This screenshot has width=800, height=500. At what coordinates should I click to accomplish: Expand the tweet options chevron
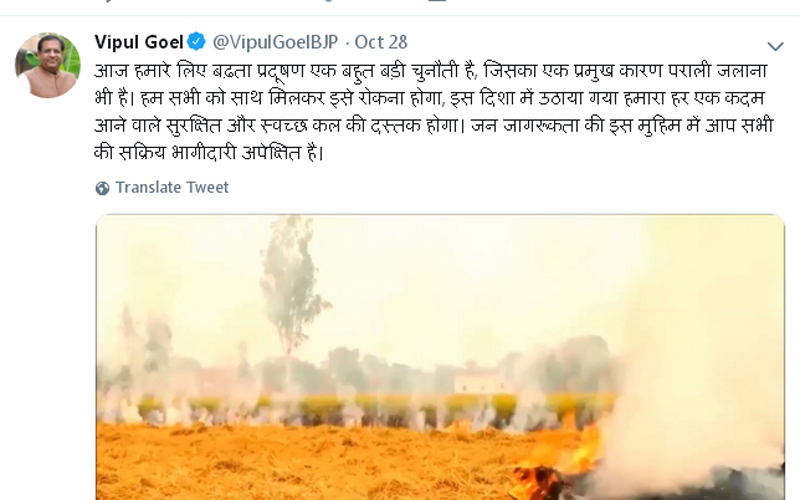775,46
